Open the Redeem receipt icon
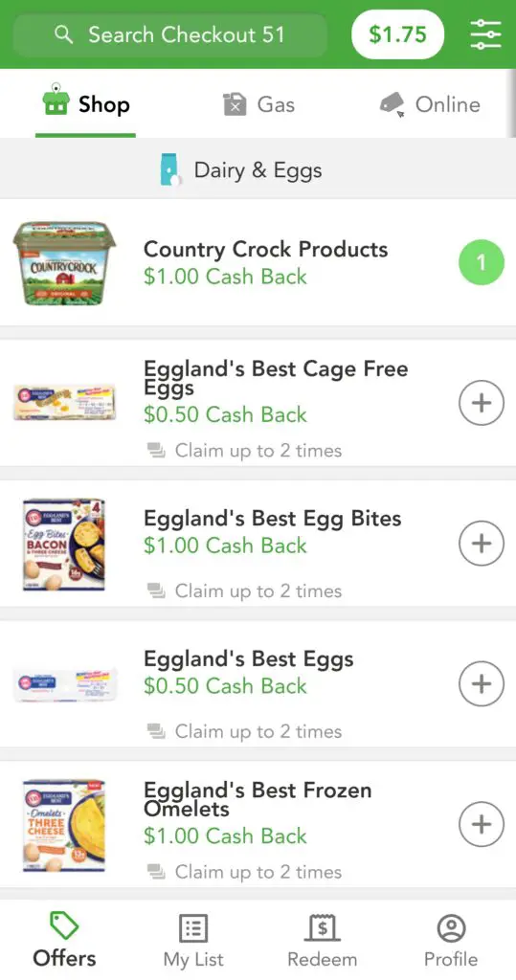516x980 pixels. click(x=322, y=928)
